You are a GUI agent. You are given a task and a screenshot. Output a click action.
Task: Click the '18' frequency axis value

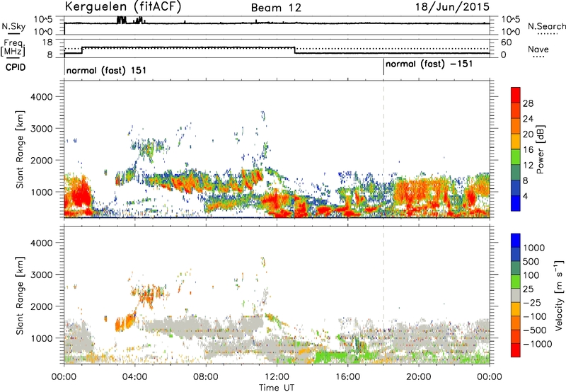pos(47,42)
